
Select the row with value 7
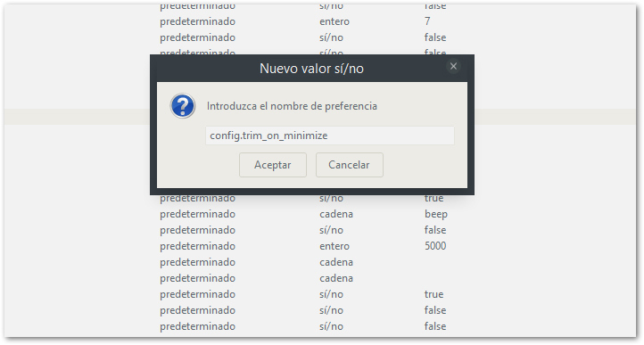click(320, 21)
